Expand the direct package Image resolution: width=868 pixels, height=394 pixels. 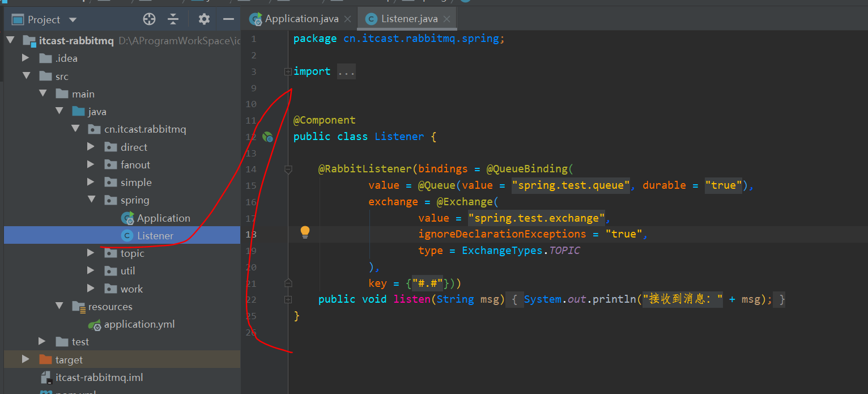coord(91,147)
